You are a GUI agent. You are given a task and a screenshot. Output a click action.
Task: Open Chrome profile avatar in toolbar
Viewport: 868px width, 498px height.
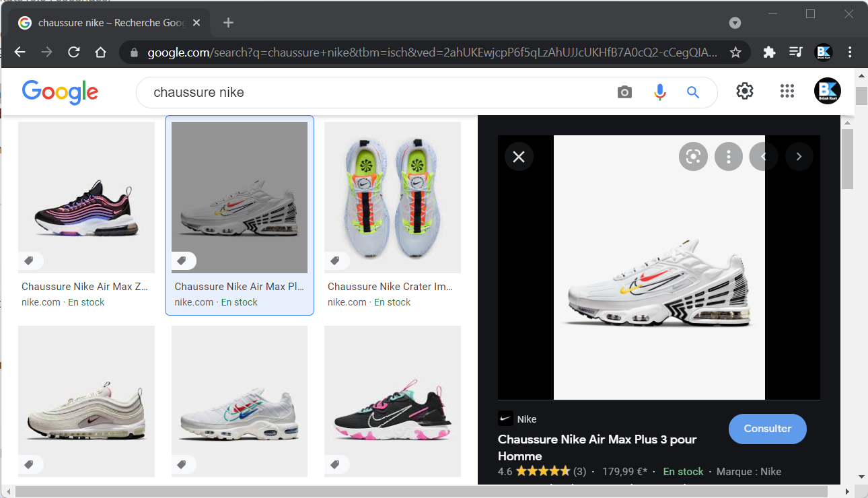point(824,52)
